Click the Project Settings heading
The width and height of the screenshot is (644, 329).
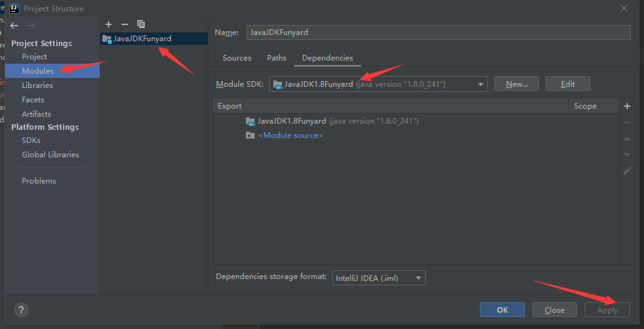pyautogui.click(x=41, y=44)
